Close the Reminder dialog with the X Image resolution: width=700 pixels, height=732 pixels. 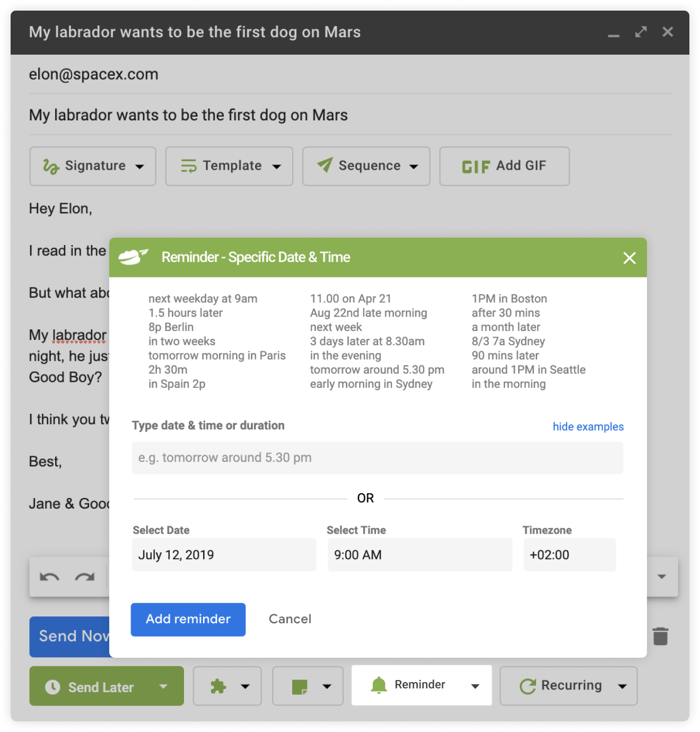click(x=629, y=258)
